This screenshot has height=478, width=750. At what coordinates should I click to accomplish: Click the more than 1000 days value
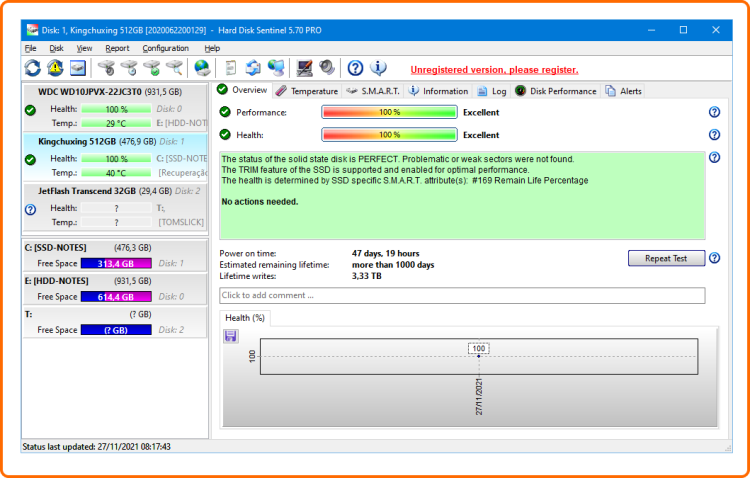[x=393, y=265]
